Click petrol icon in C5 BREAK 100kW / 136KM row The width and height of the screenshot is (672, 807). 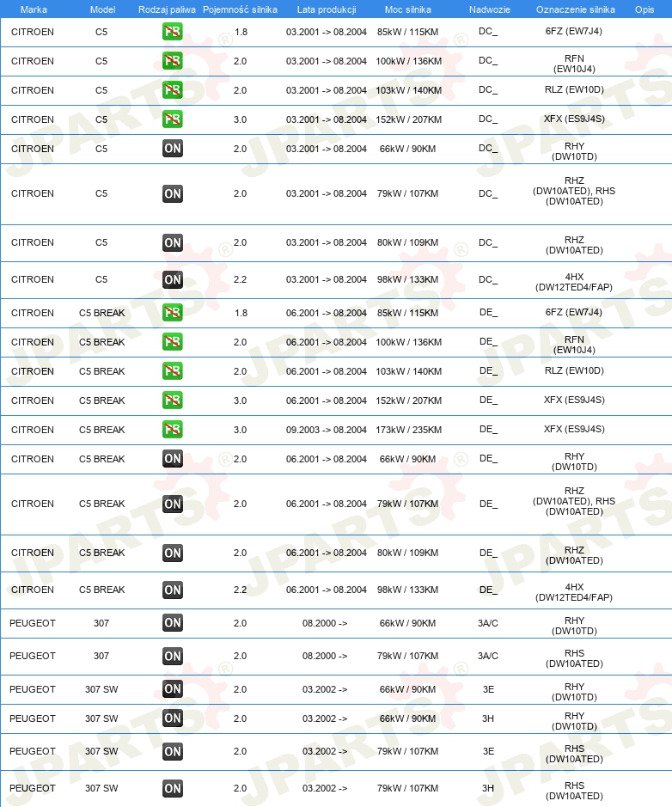(x=173, y=342)
